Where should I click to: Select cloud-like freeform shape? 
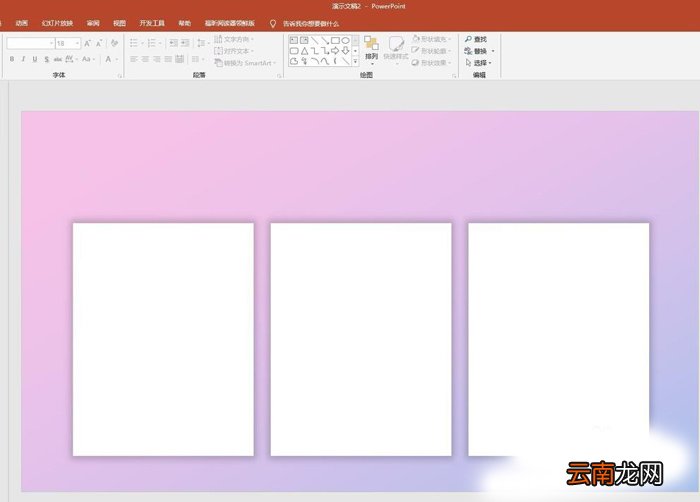pos(294,62)
